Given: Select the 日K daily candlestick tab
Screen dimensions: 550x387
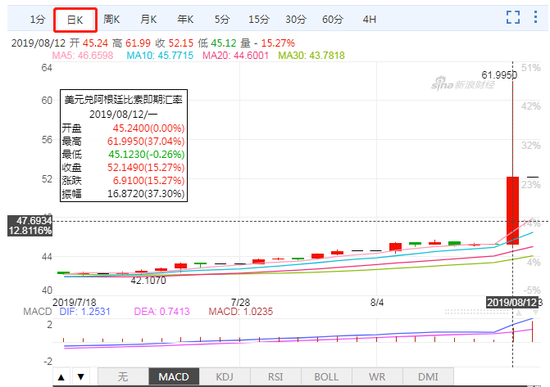Looking at the screenshot, I should [75, 20].
